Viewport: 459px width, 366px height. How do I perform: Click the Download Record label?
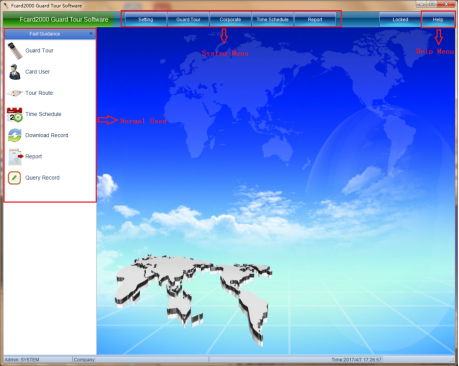47,135
